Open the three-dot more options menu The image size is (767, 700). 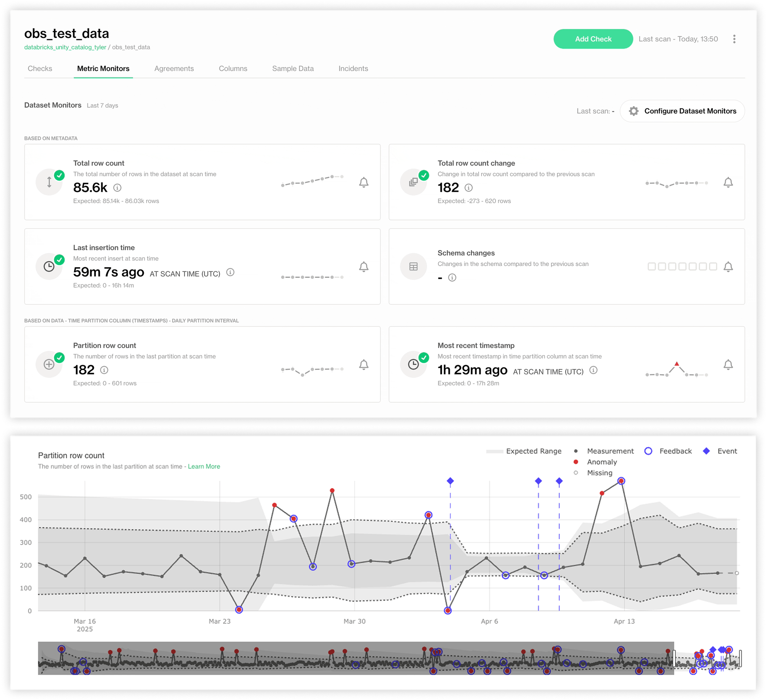coord(734,39)
